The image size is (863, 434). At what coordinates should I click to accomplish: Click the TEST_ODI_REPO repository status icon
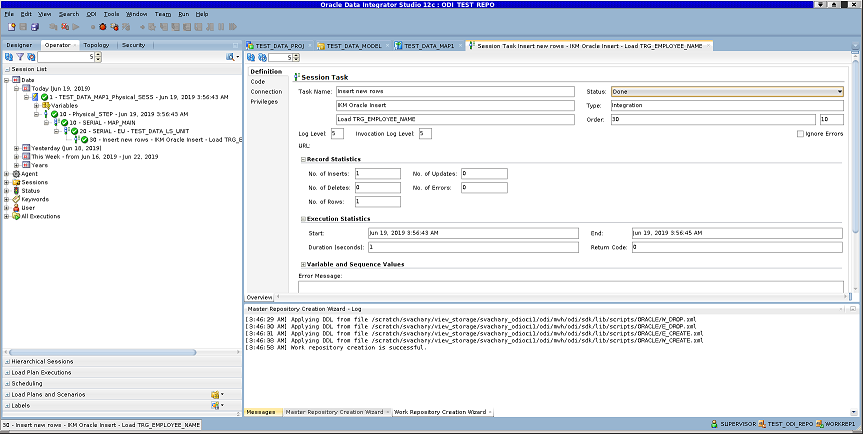762,424
